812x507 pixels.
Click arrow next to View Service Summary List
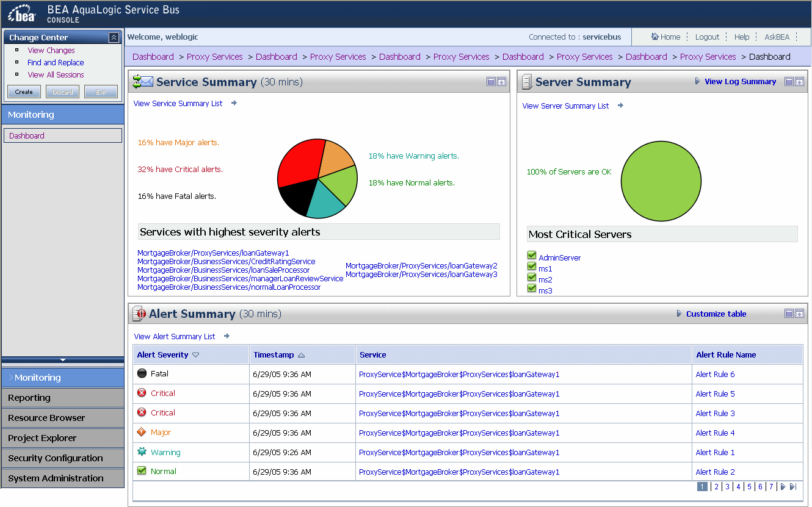234,103
